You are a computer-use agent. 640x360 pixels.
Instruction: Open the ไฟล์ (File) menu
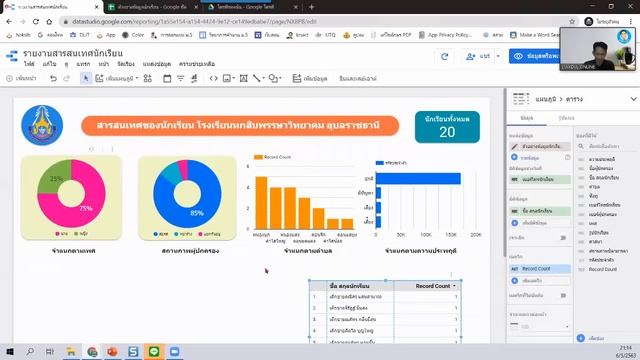(x=29, y=64)
